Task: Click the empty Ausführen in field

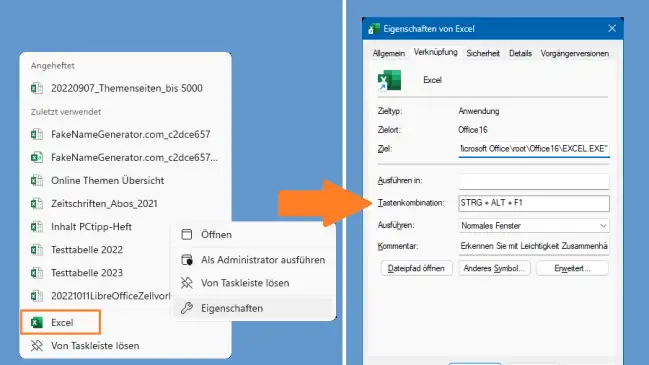Action: (x=534, y=181)
